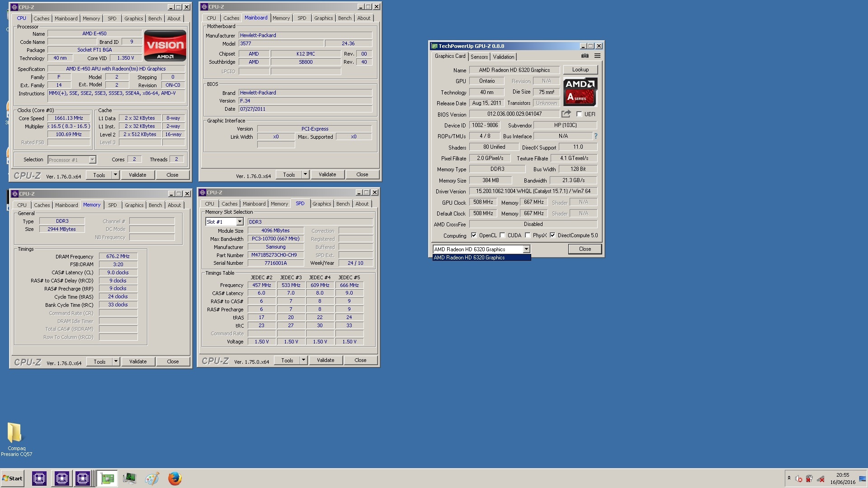Click Show Desktop icon beside the clock
The height and width of the screenshot is (488, 868).
(862, 479)
